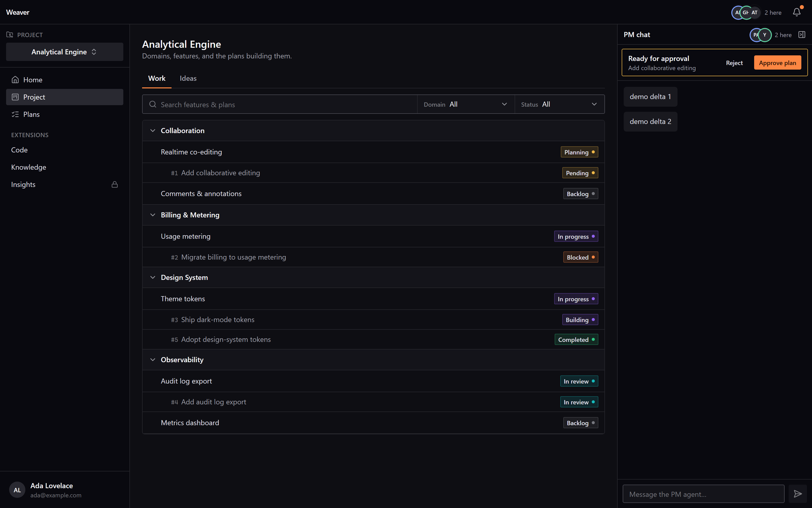Collapse the Billing & Metering group
The image size is (812, 508).
153,215
